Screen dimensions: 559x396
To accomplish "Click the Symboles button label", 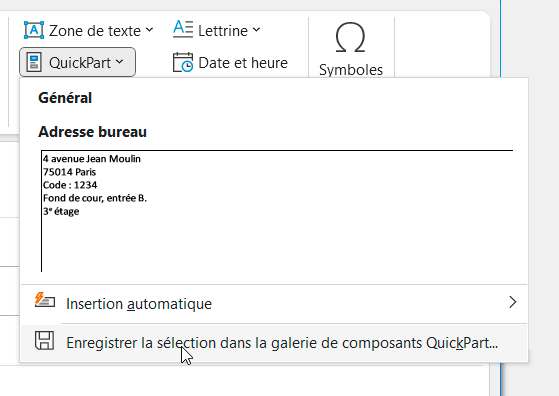I will pyautogui.click(x=351, y=70).
